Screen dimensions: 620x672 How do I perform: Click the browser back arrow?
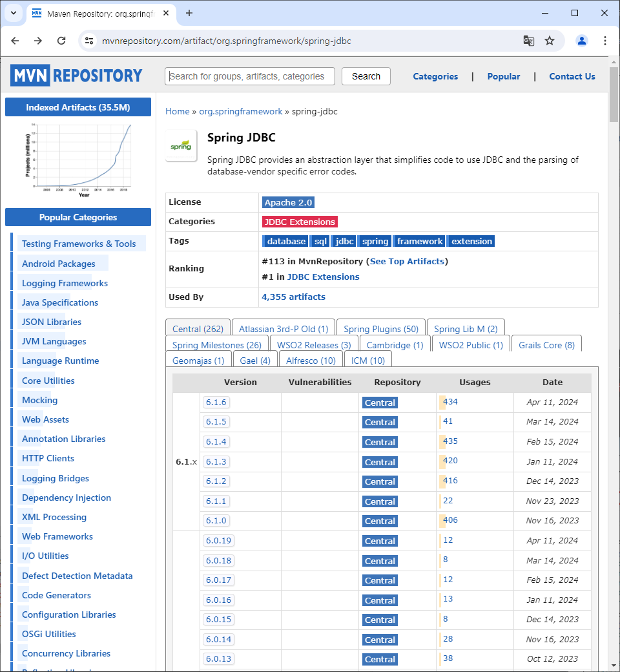pos(15,41)
